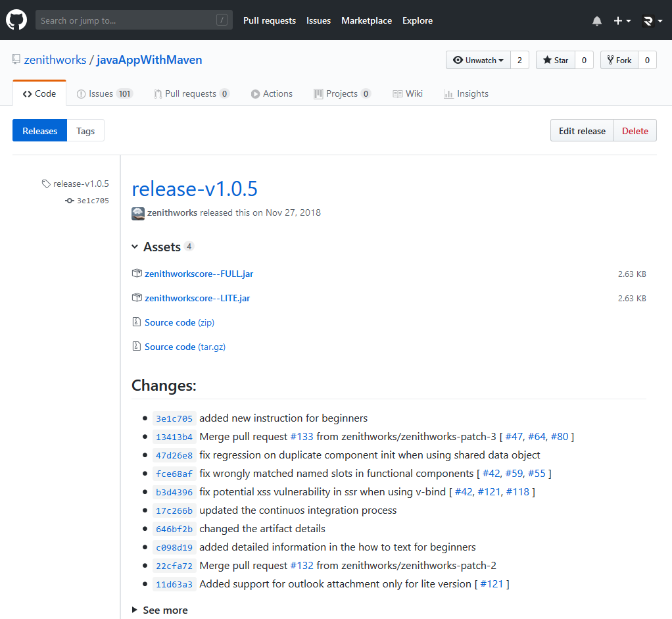Viewport: 672px width, 619px height.
Task: Open issue #118
Action: (x=517, y=491)
